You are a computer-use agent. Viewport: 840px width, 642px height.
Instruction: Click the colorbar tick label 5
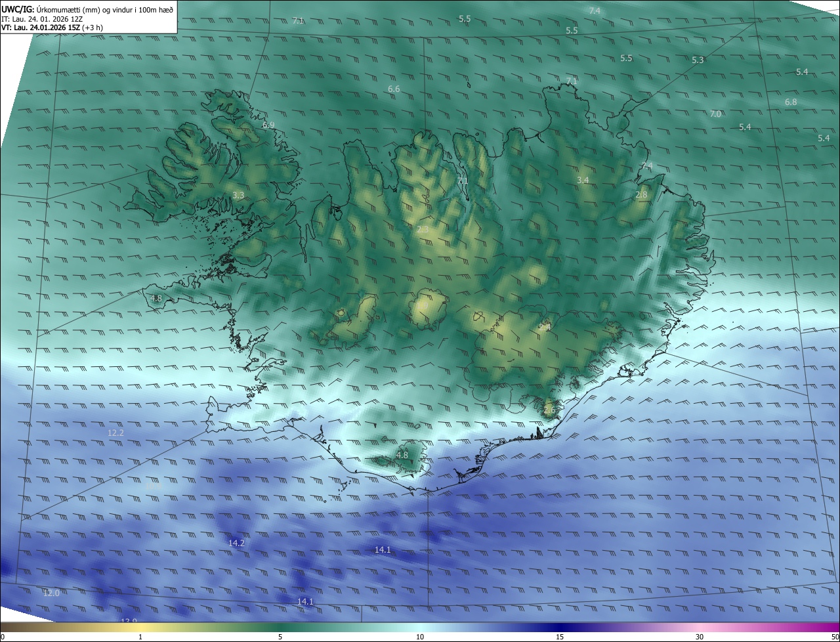(x=280, y=637)
